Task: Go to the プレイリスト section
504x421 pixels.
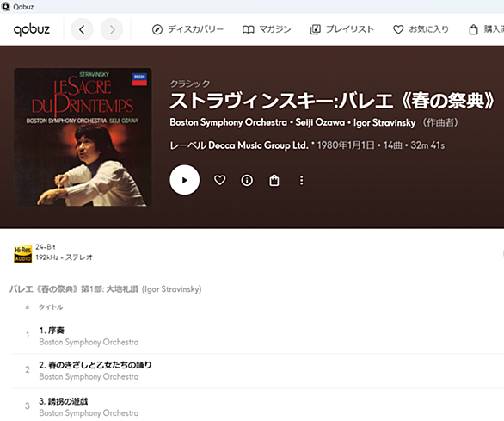Action: pyautogui.click(x=342, y=29)
